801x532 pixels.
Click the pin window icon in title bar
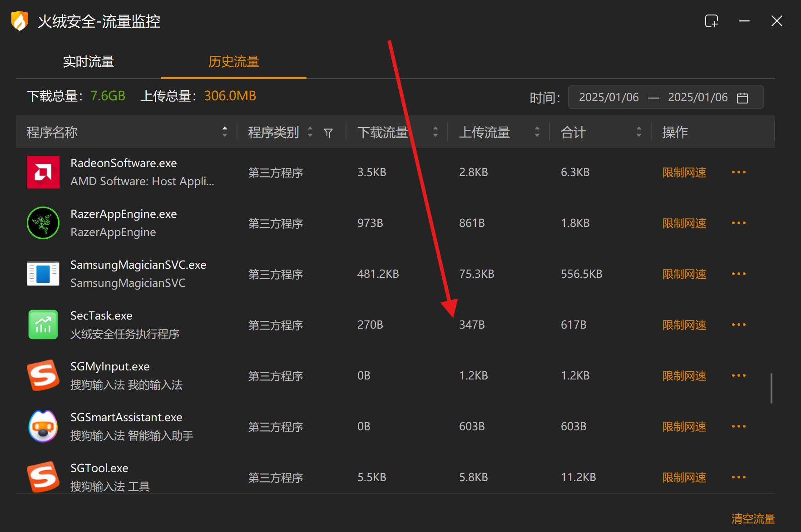pyautogui.click(x=711, y=21)
